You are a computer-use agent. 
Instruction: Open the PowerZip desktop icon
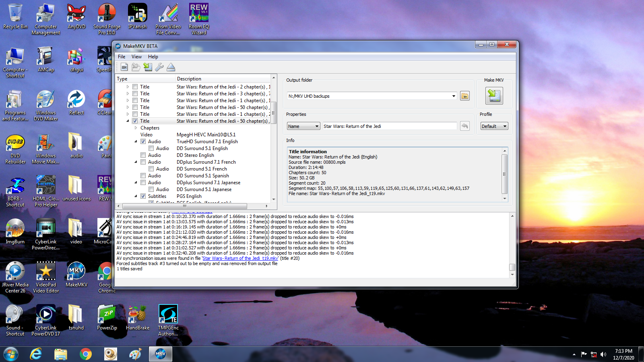click(107, 318)
